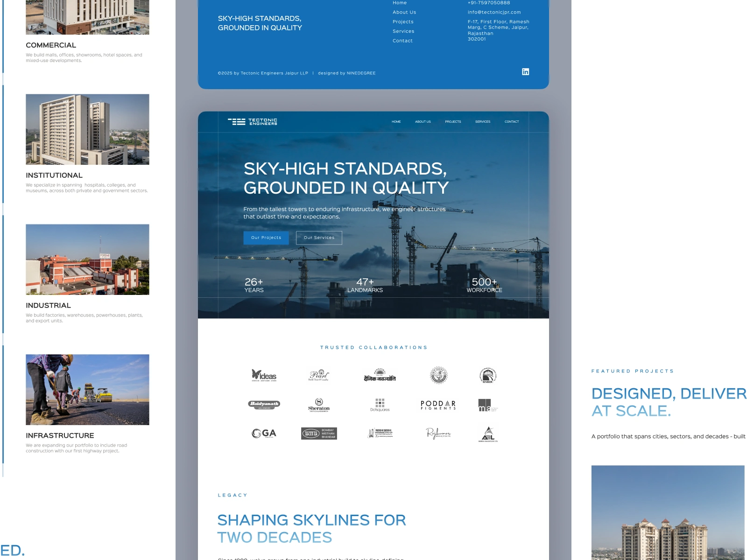This screenshot has width=747, height=560.
Task: Open the Riddhi Siddhi logo
Action: (380, 434)
